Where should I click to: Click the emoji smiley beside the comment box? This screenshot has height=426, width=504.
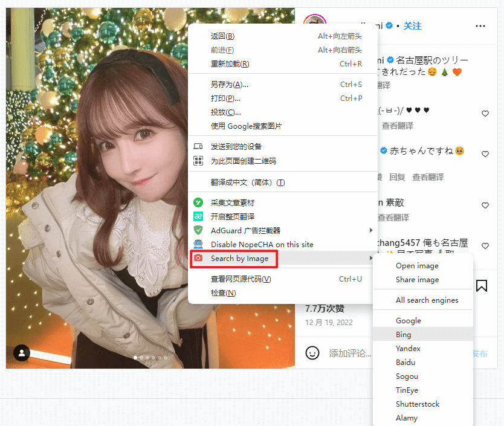click(312, 352)
